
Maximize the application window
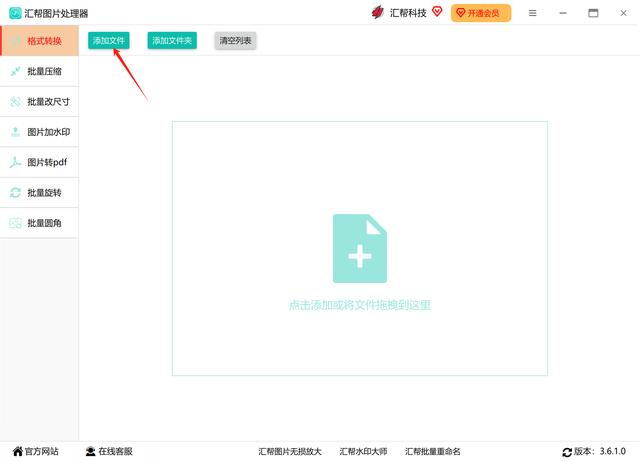click(x=593, y=13)
